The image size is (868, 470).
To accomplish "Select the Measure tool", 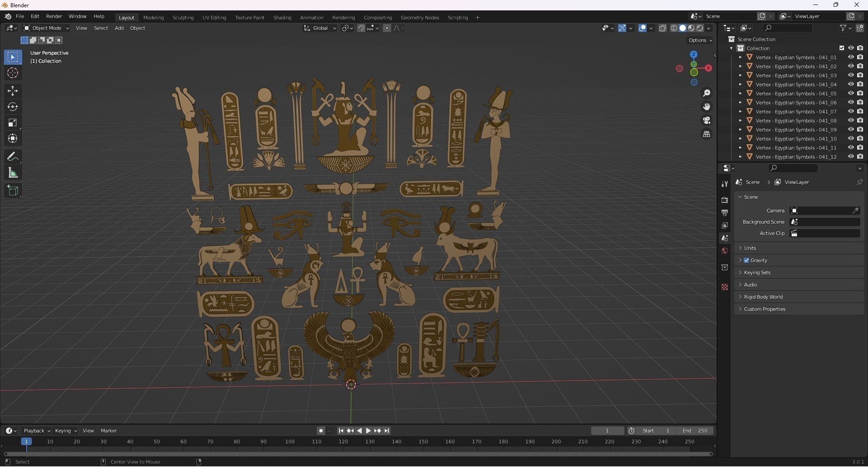I will tap(13, 173).
